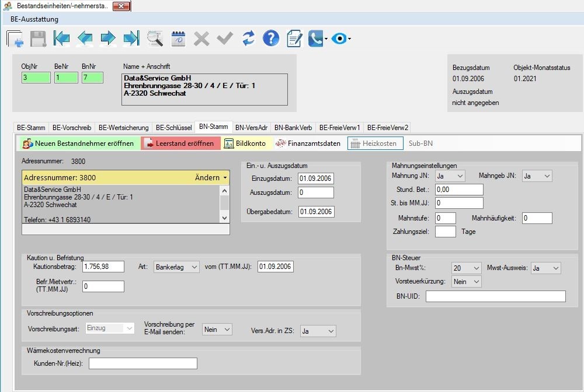
Task: Open the BN-BankVerb tab
Action: 293,127
